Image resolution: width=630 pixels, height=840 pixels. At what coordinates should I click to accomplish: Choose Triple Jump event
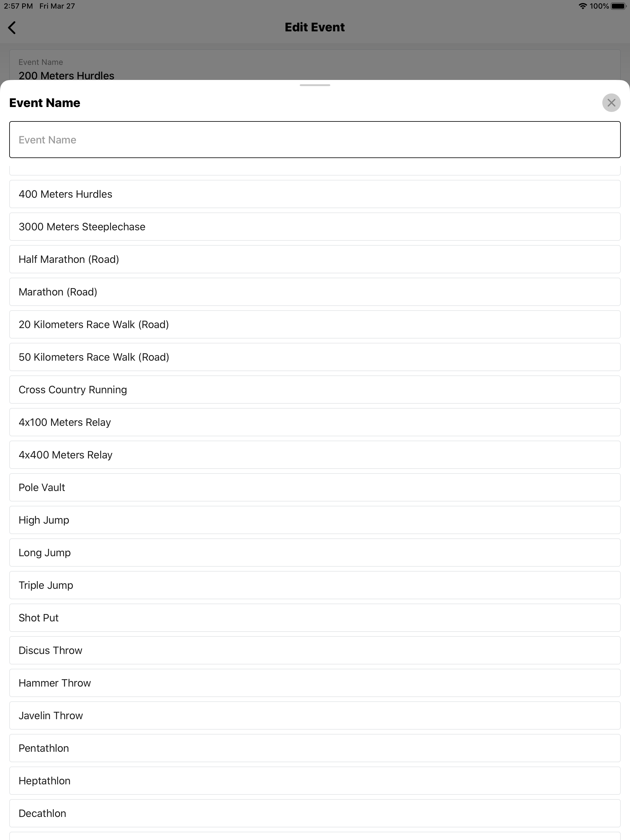(315, 585)
